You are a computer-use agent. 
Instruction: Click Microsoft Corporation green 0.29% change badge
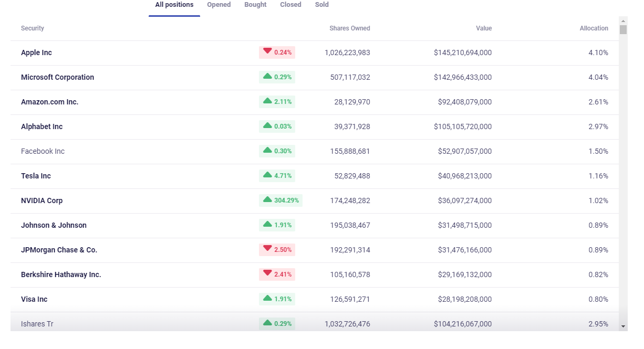click(x=277, y=77)
